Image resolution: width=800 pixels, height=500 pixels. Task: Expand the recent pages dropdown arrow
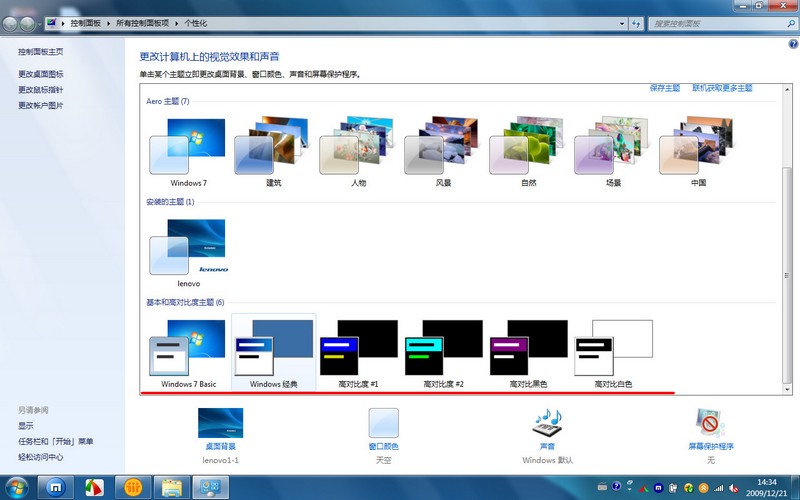tap(39, 24)
